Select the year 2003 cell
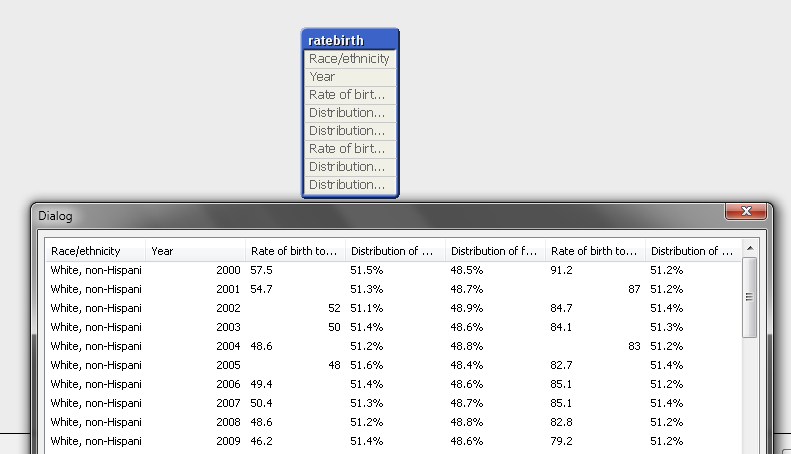Image resolution: width=791 pixels, height=454 pixels. [229, 327]
